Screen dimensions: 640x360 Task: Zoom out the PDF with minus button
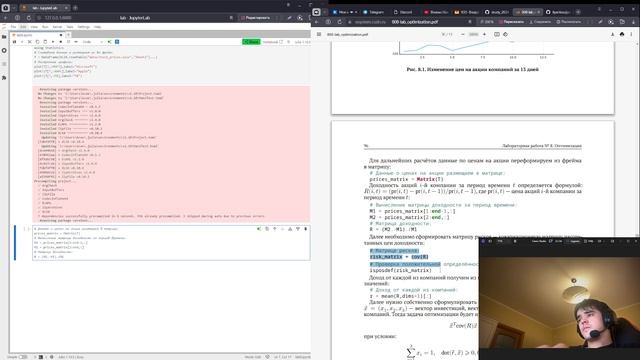coord(462,34)
